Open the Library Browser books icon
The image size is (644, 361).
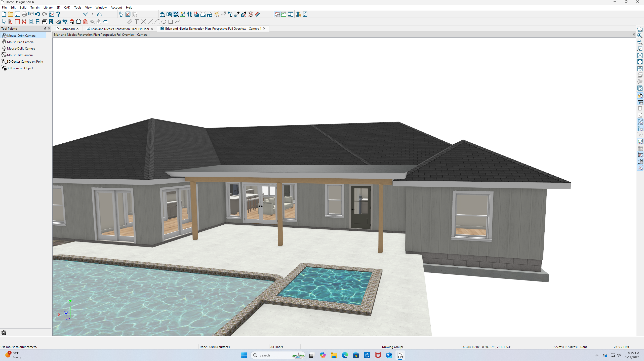pyautogui.click(x=298, y=14)
